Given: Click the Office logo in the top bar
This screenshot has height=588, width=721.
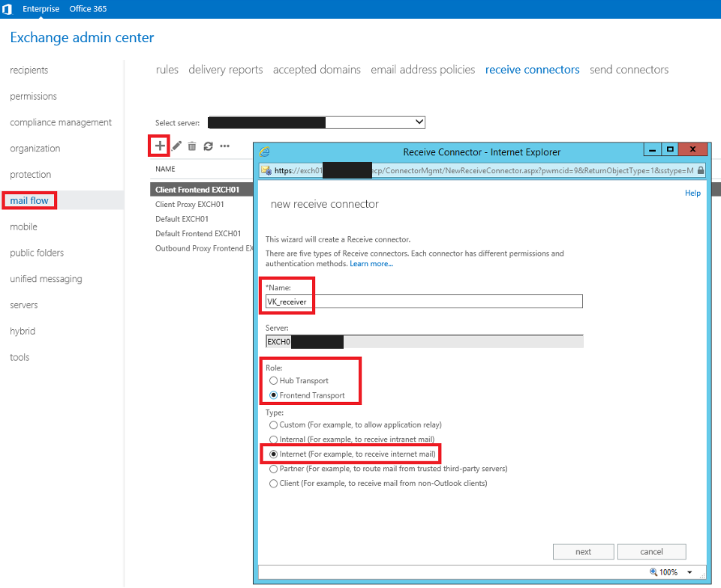Looking at the screenshot, I should 8,9.
